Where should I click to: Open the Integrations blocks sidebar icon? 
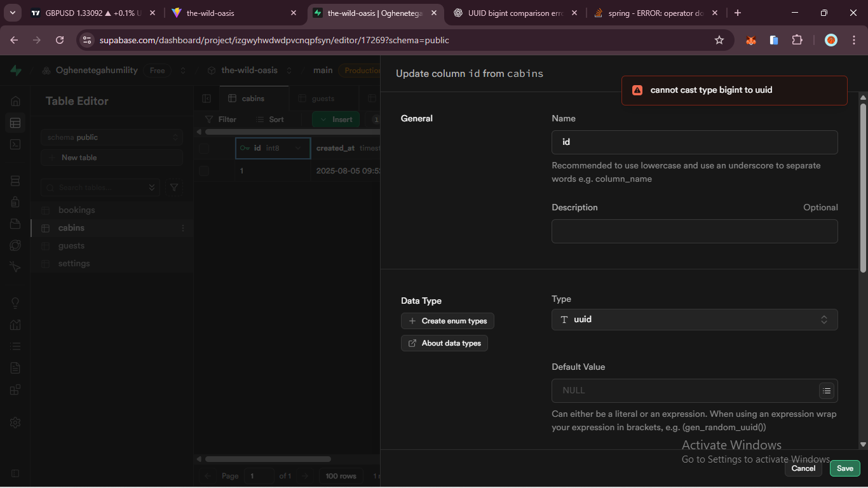coord(15,389)
